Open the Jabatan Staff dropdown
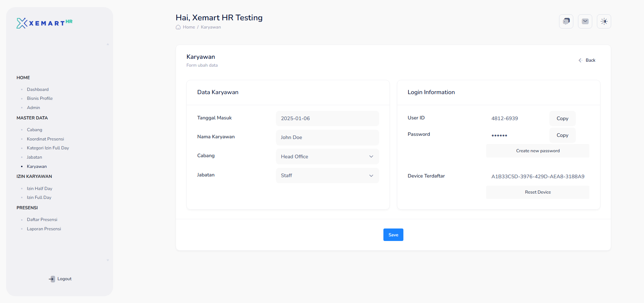Viewport: 644px width, 303px height. click(327, 175)
